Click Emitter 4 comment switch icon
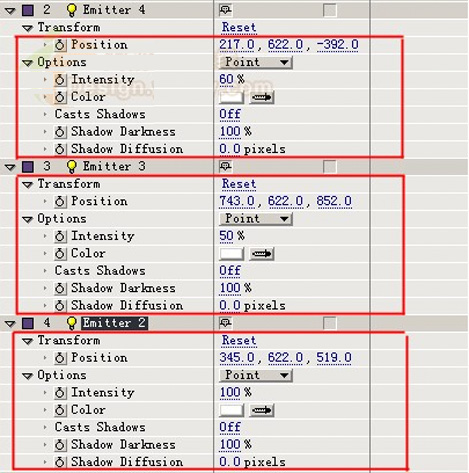The image size is (469, 473). click(x=226, y=10)
